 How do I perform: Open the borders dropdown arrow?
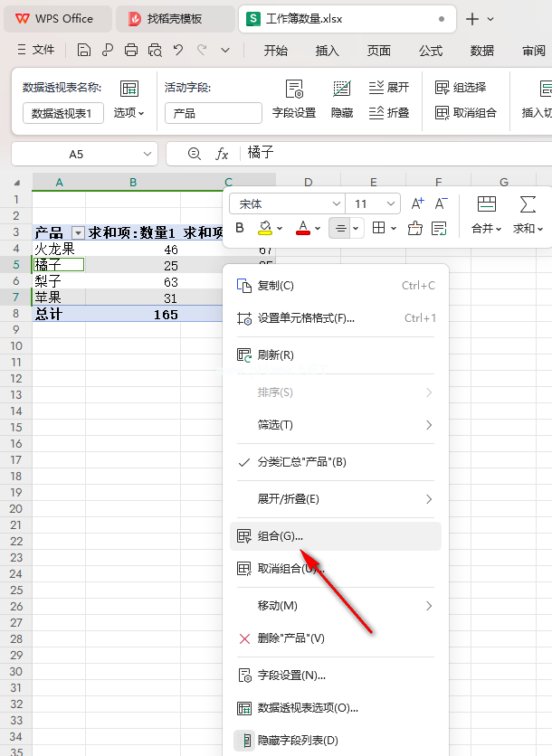click(x=394, y=229)
